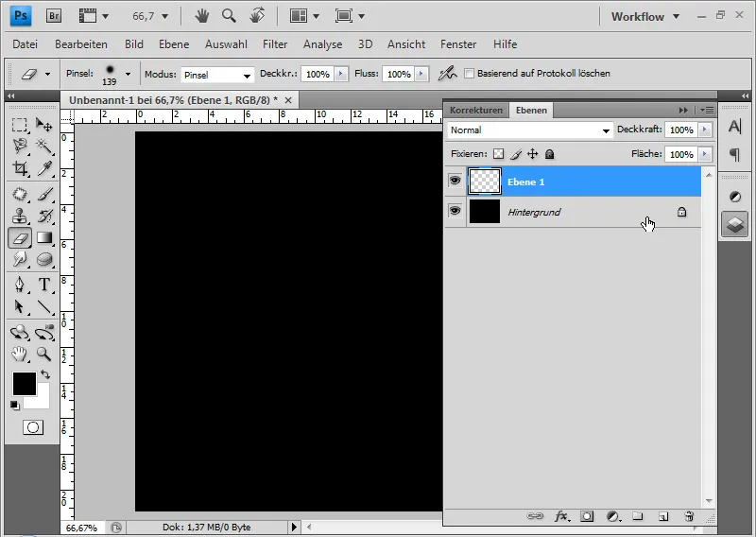Select the Clone Stamp tool
The image size is (756, 537).
pyautogui.click(x=19, y=216)
